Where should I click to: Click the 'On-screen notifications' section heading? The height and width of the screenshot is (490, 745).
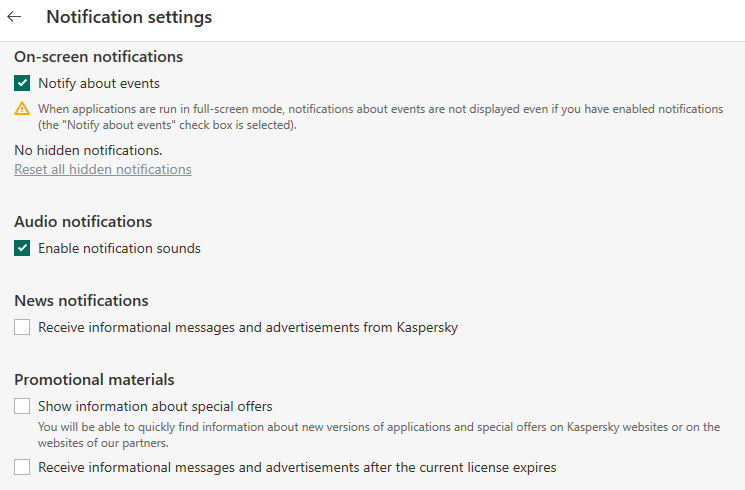(x=98, y=57)
